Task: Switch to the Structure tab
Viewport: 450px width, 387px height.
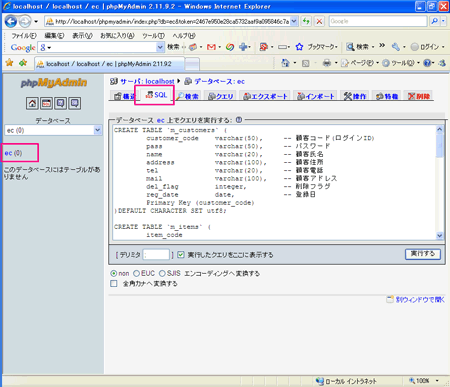Action: click(124, 96)
